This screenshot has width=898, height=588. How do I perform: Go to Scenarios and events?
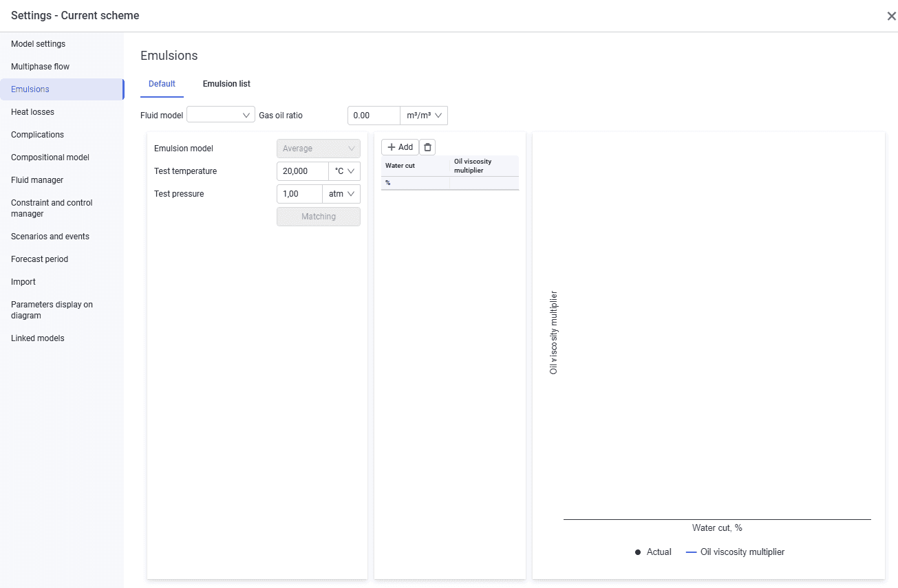[x=62, y=237]
